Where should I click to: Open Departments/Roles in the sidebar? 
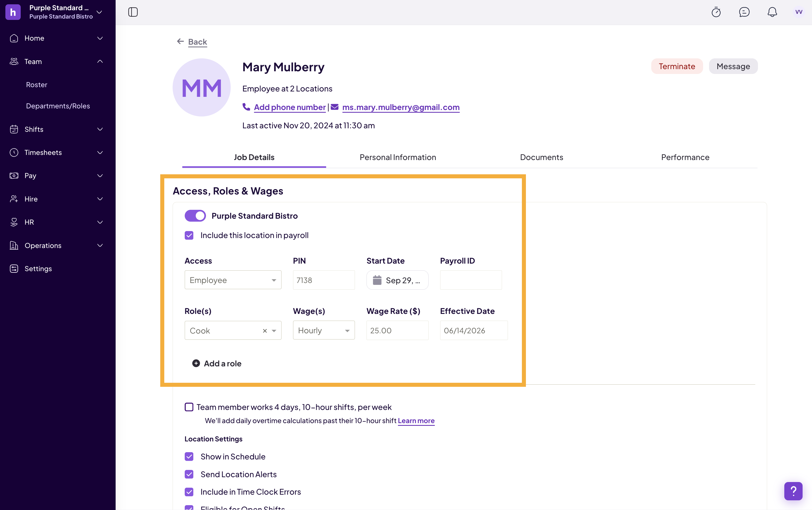[x=58, y=106]
